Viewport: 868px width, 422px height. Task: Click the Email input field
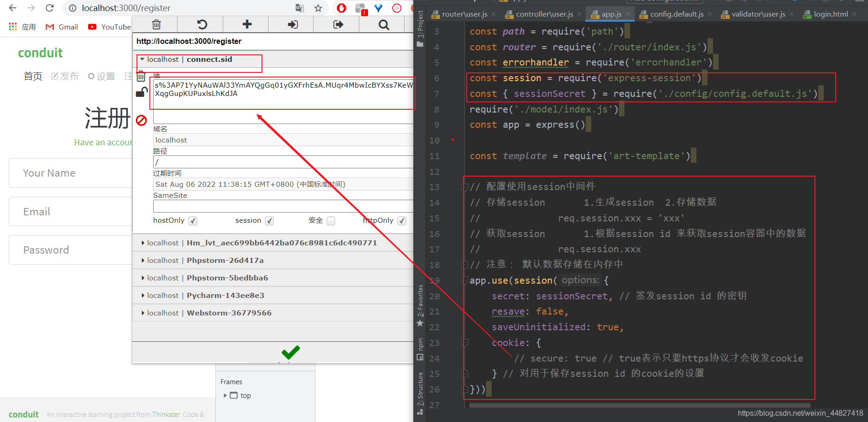(71, 211)
